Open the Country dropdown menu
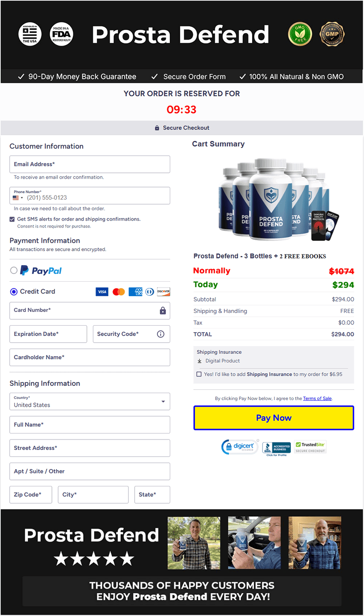The image size is (364, 616). click(90, 402)
